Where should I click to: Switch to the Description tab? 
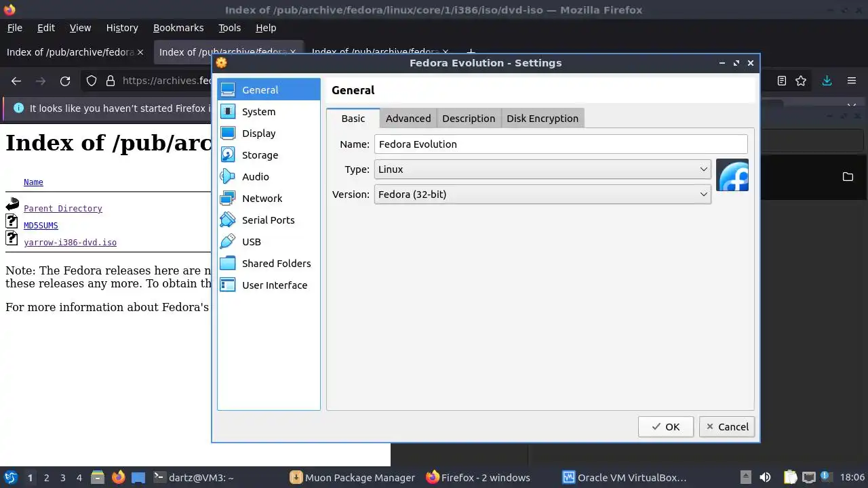pos(469,118)
